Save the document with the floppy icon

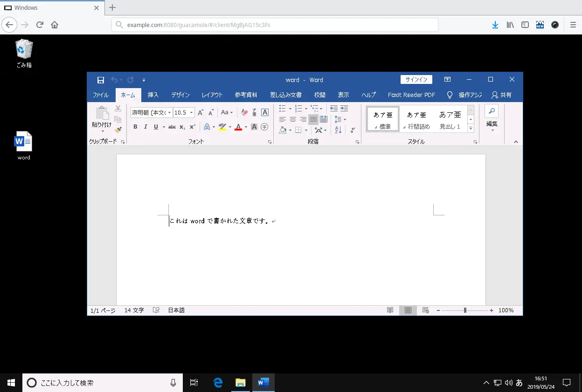pyautogui.click(x=101, y=80)
